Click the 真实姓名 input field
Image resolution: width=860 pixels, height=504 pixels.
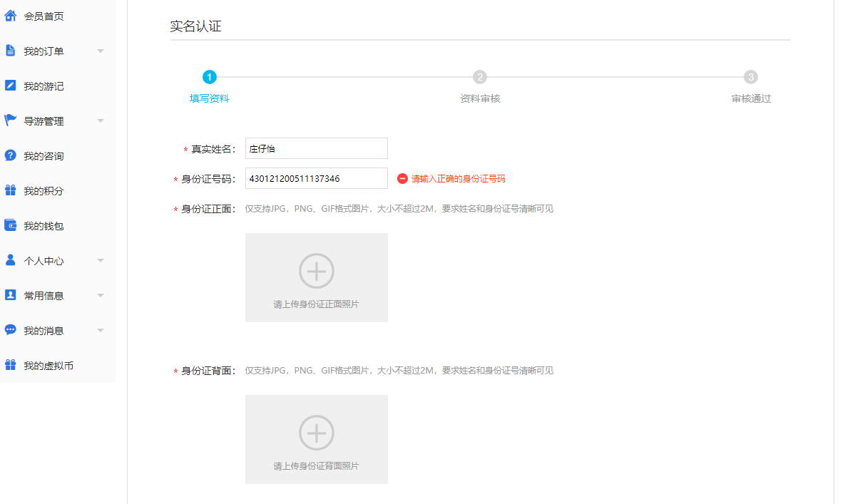coord(317,148)
